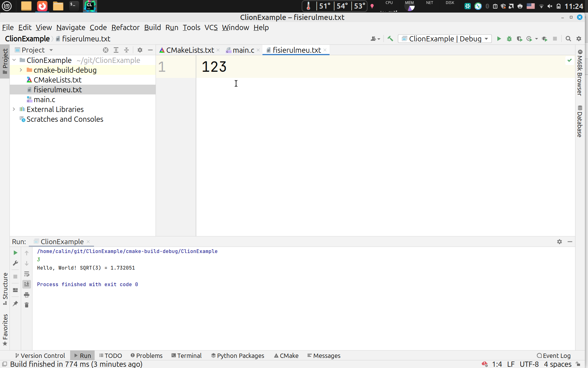This screenshot has width=588, height=368.
Task: Click the Build hammer icon
Action: click(390, 39)
